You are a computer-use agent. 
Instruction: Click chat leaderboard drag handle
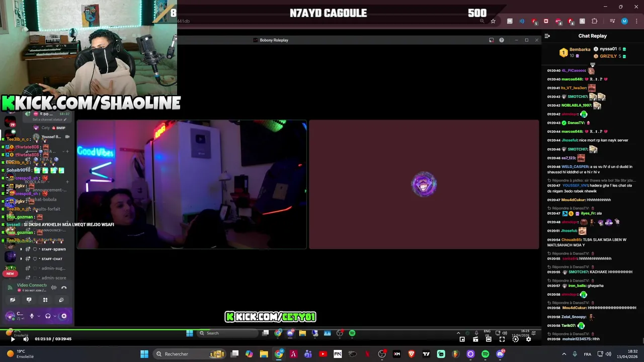pyautogui.click(x=593, y=65)
